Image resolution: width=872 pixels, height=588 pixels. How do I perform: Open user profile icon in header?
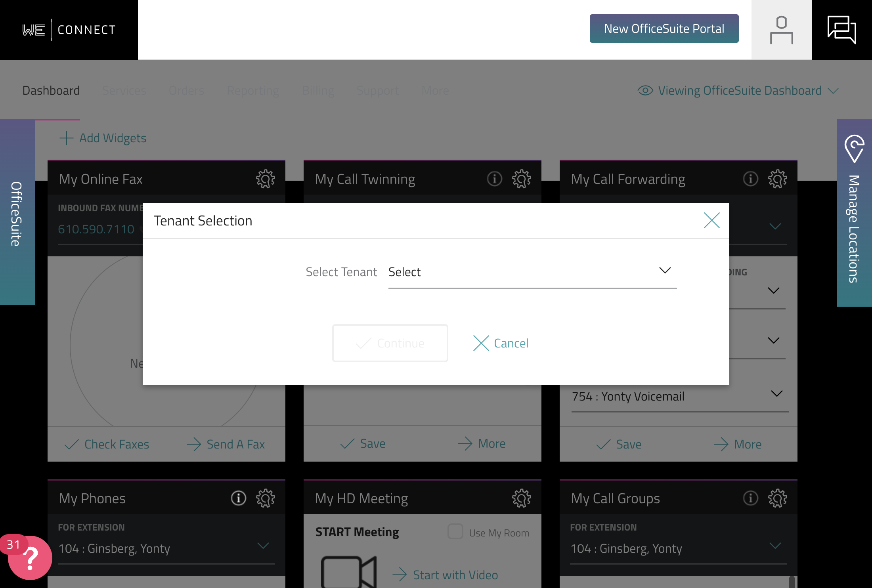(x=781, y=30)
